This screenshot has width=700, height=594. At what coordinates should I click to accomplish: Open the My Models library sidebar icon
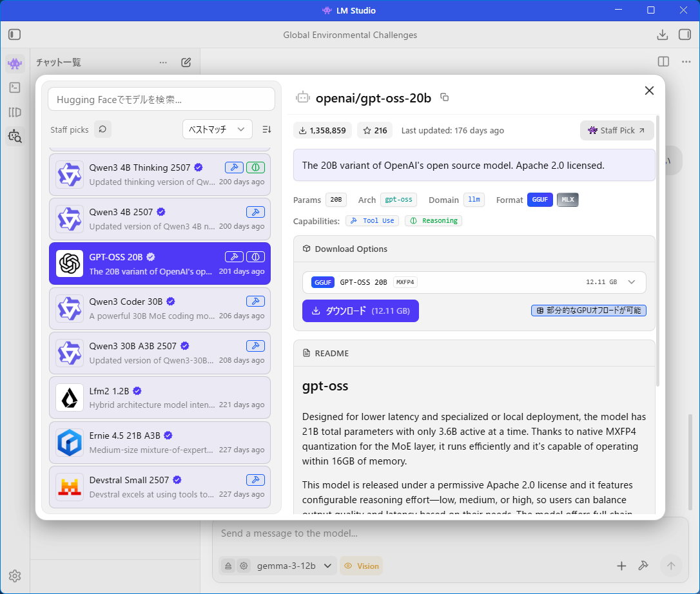(x=15, y=112)
